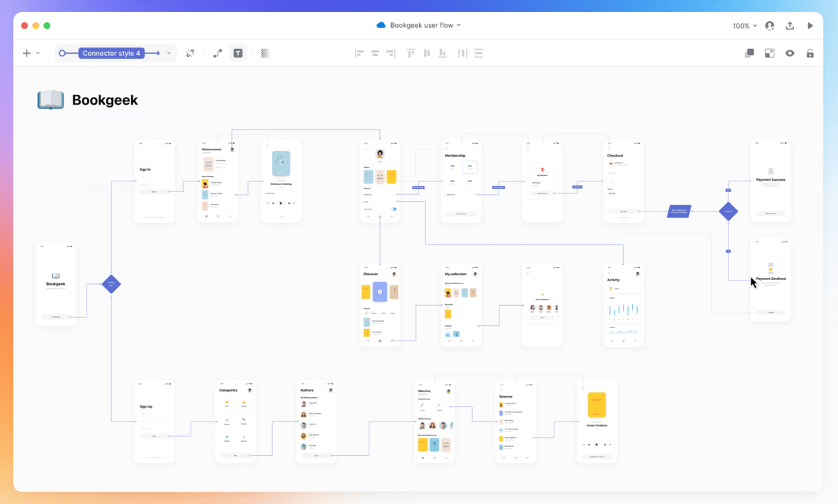Select the Welcome screen artboard beside Science screen

pos(434,422)
